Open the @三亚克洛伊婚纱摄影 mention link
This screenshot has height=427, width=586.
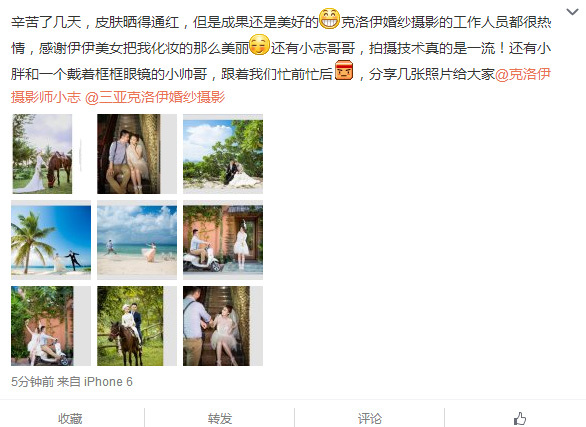coord(155,97)
